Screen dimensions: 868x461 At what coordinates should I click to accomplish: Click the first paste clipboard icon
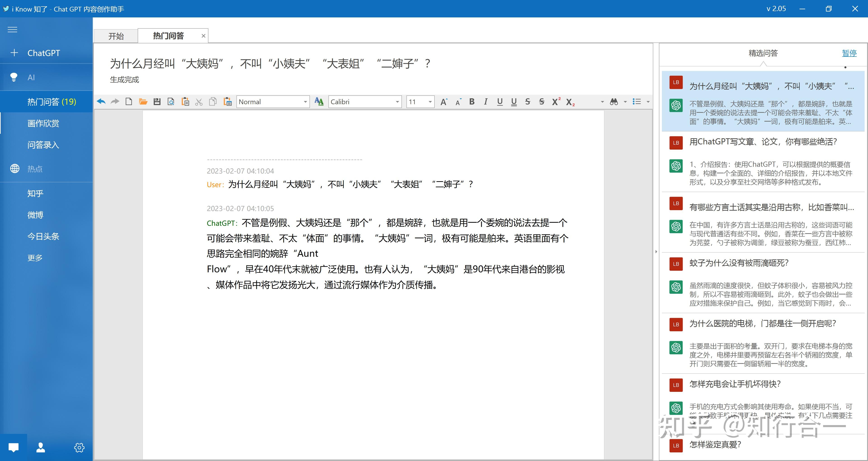[x=185, y=101]
